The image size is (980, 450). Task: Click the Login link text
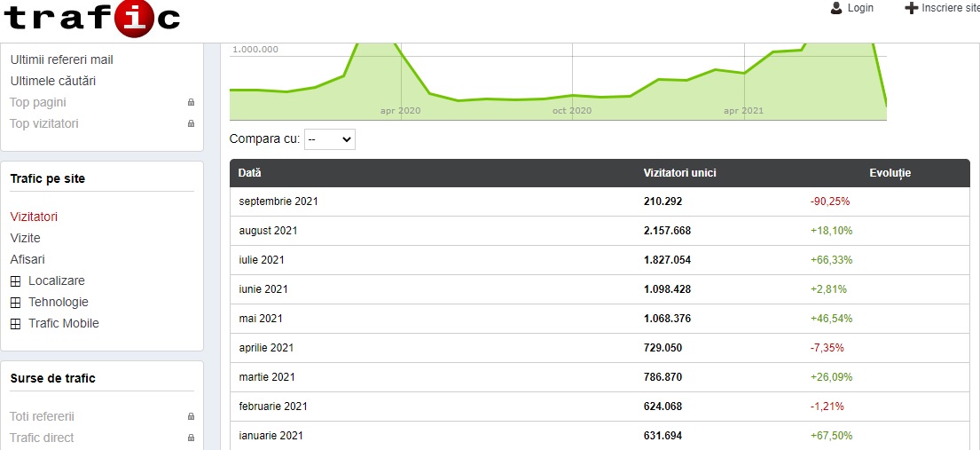(x=860, y=8)
